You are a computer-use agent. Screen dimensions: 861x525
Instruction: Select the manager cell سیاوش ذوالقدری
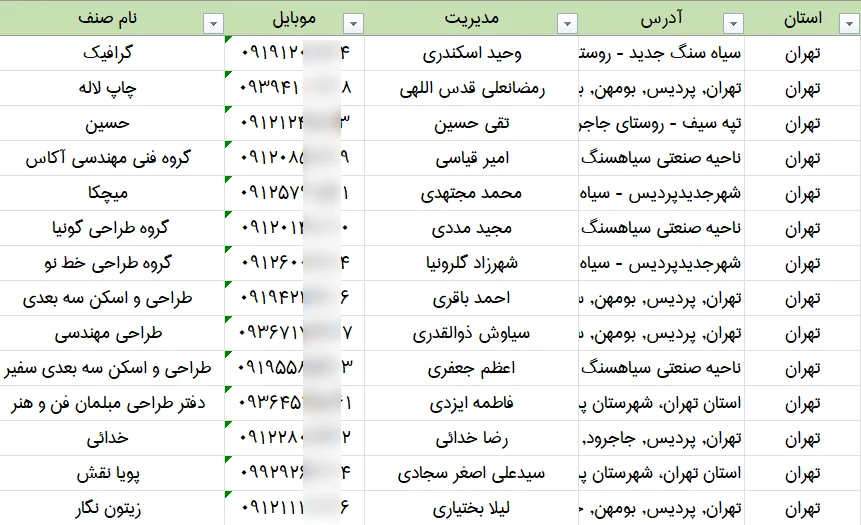[472, 333]
